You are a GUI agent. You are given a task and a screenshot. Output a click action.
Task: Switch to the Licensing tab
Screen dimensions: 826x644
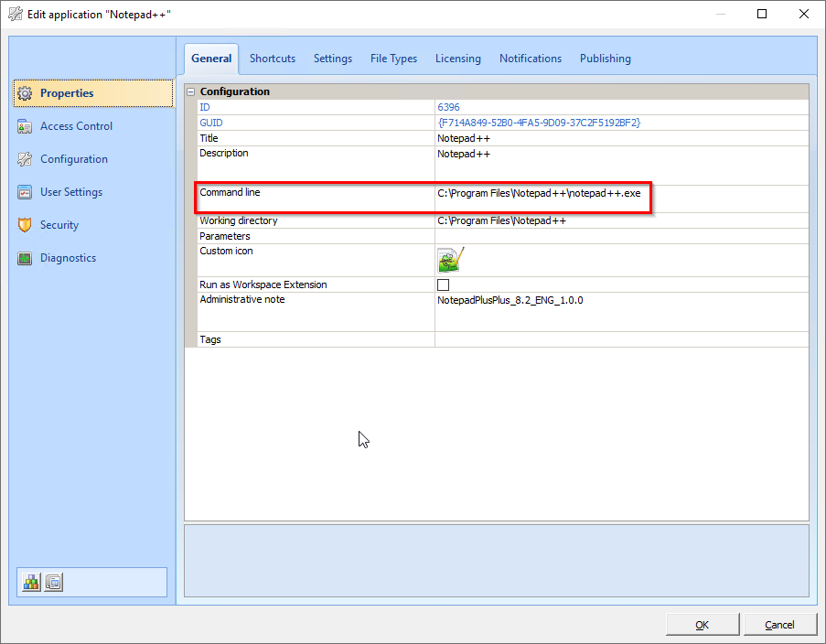[x=457, y=58]
